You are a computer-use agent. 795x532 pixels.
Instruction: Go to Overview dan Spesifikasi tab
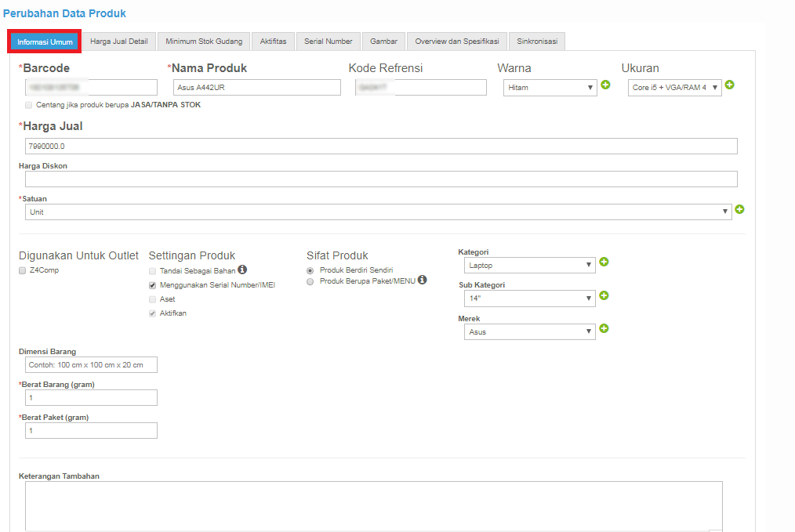(456, 42)
